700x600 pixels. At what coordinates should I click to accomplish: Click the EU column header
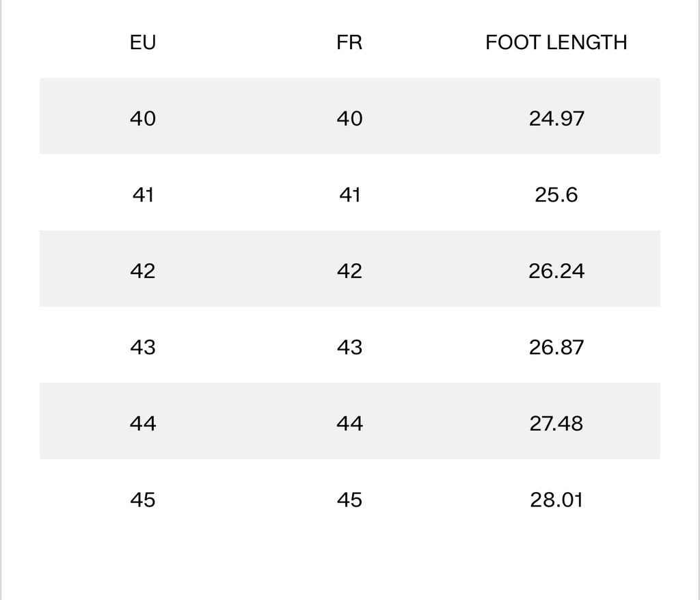(x=143, y=42)
